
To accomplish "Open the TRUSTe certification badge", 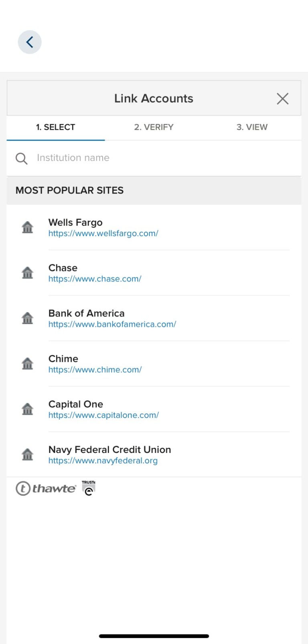I will click(x=89, y=488).
